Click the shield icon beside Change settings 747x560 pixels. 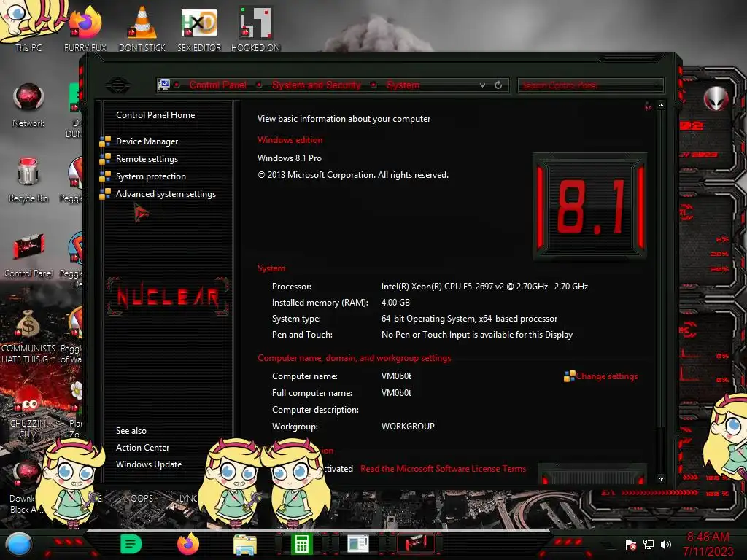tap(569, 376)
